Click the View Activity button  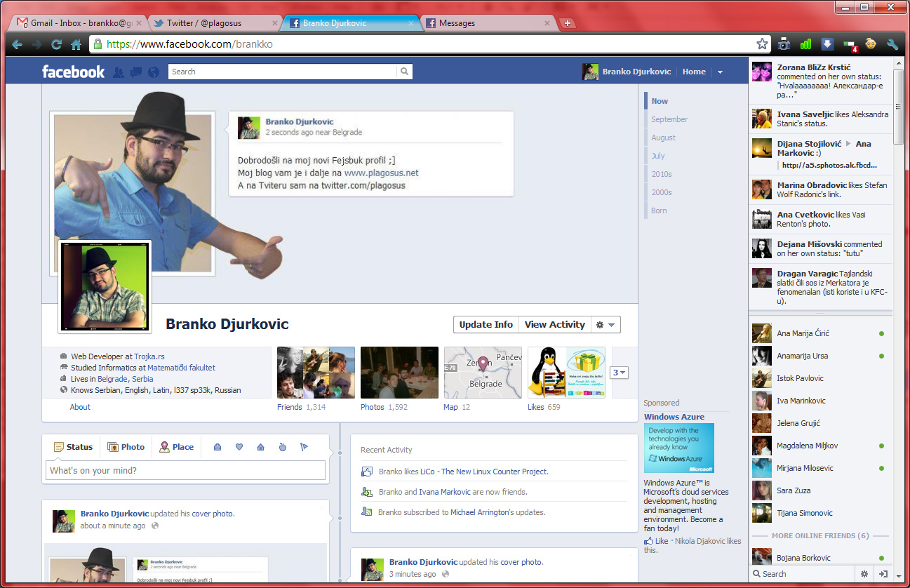(x=554, y=325)
